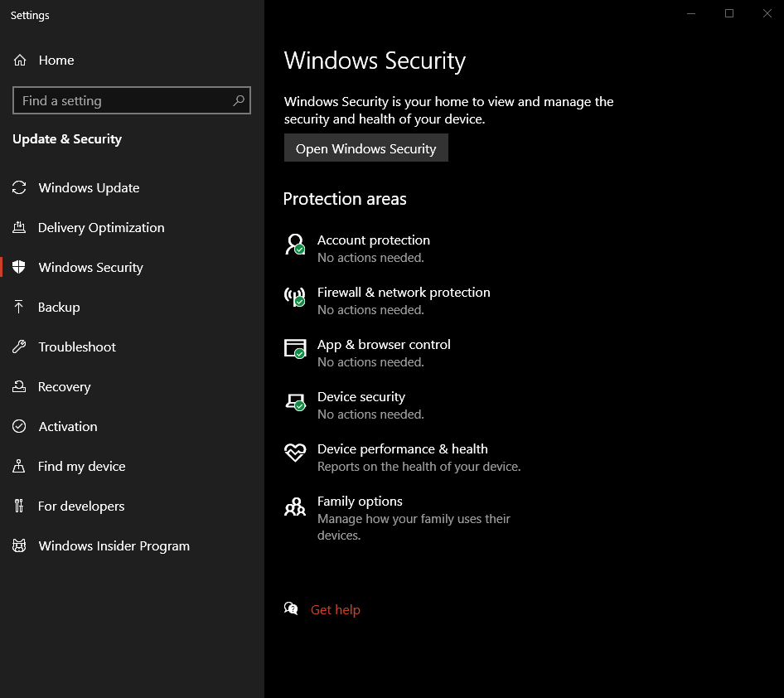Click the Firewall & network protection antenna icon
This screenshot has width=784, height=698.
point(295,297)
